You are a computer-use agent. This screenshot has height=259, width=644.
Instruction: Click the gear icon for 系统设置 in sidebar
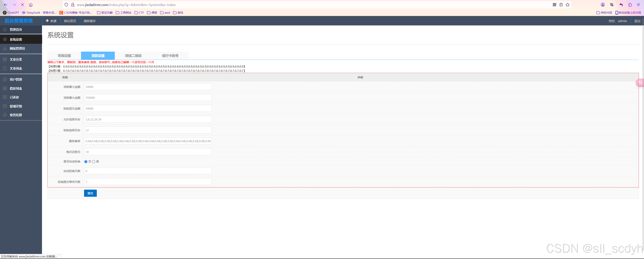pyautogui.click(x=5, y=39)
